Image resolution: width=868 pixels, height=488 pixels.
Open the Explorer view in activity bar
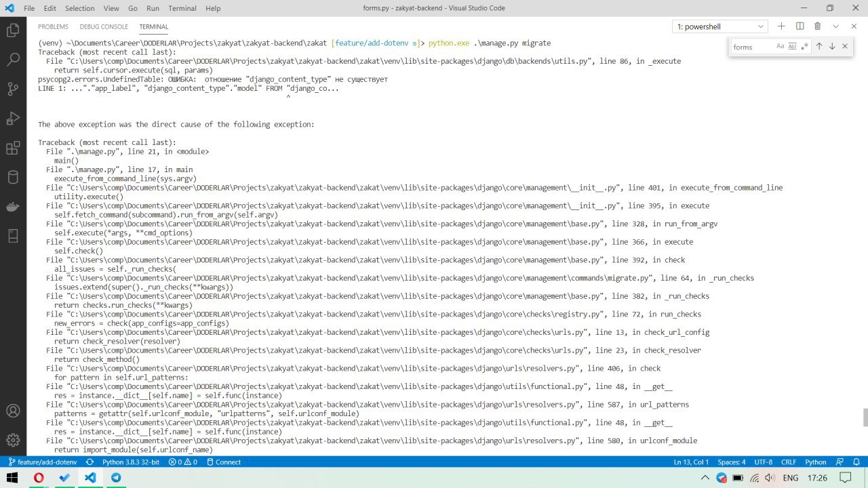coord(12,30)
